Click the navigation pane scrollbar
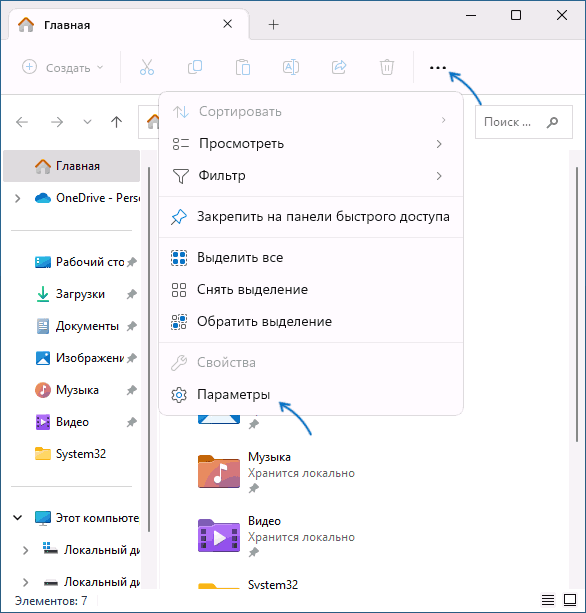586x613 pixels. pos(149,349)
